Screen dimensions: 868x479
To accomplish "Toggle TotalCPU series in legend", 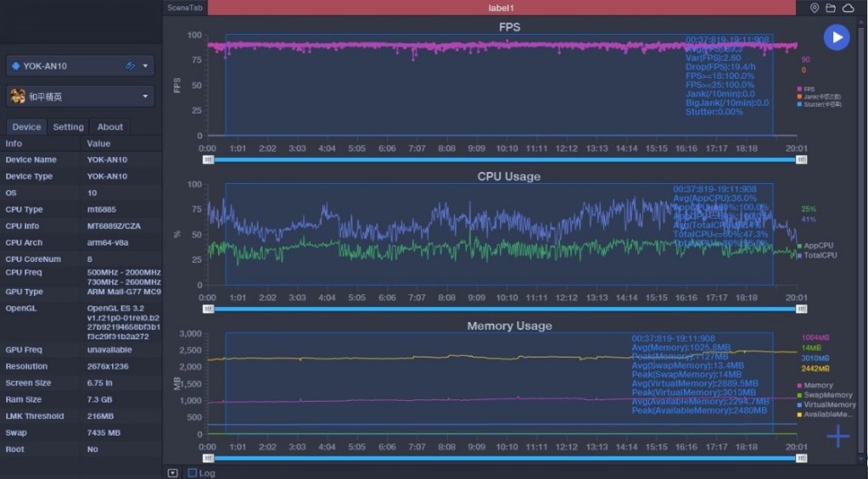I will coord(817,255).
